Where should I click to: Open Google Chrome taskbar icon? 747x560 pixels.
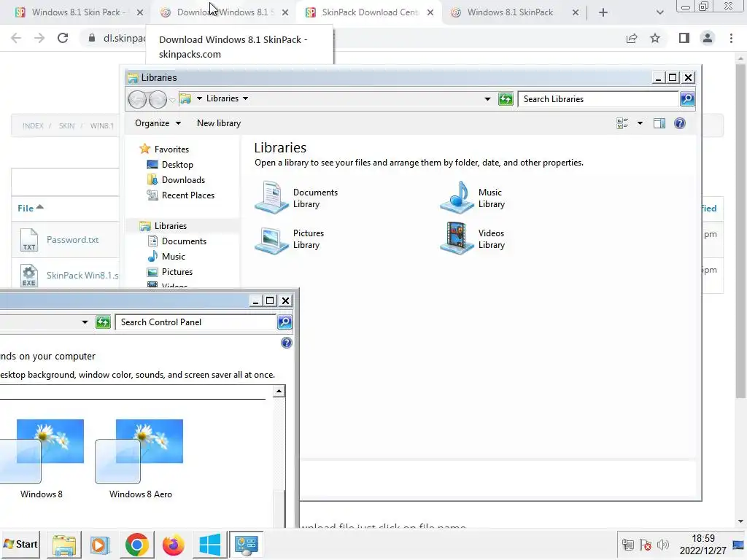click(x=136, y=545)
